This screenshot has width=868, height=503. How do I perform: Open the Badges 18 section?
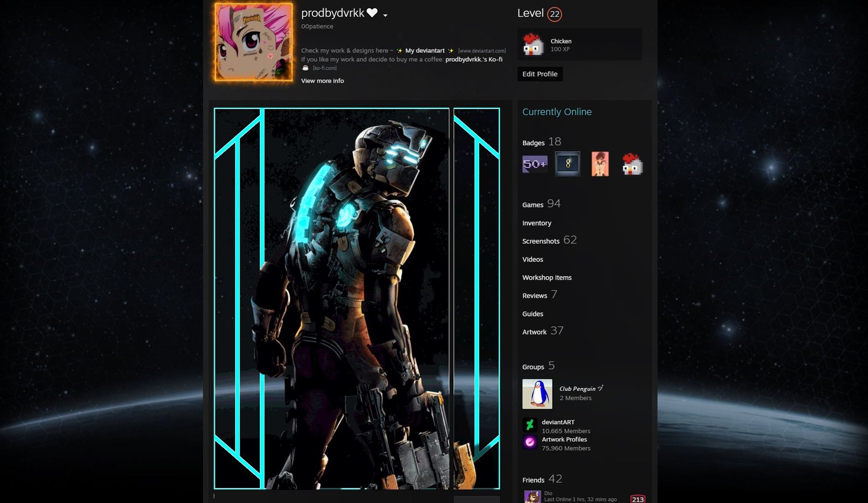542,142
